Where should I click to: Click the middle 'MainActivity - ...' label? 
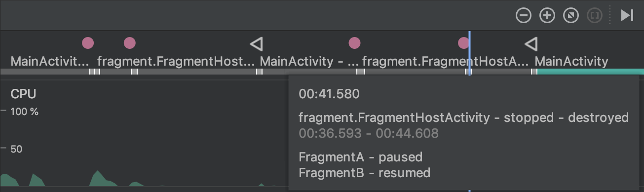(x=309, y=62)
